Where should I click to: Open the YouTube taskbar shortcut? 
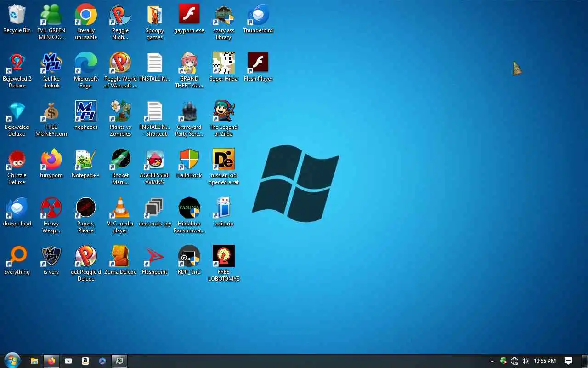[x=68, y=361]
